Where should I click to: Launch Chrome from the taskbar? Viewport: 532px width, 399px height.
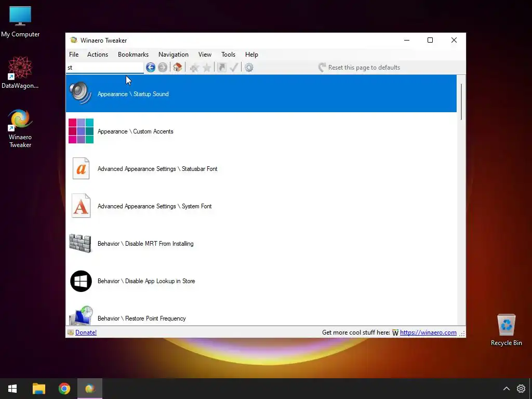(x=64, y=389)
